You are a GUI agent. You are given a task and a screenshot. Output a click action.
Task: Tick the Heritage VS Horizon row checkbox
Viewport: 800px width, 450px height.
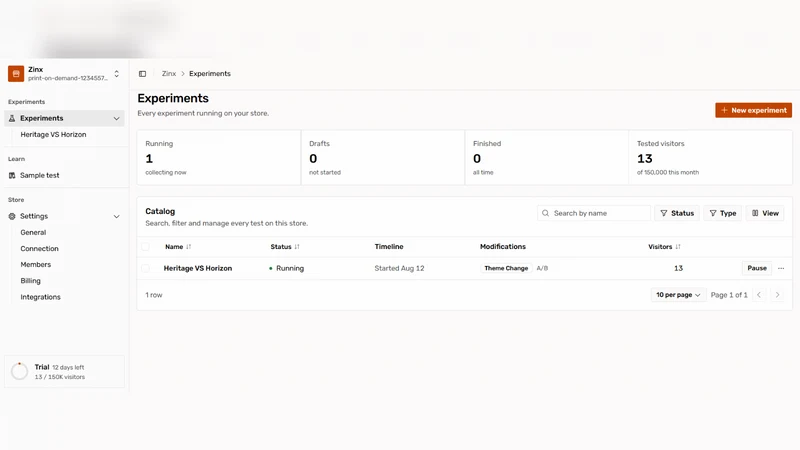[x=145, y=268]
